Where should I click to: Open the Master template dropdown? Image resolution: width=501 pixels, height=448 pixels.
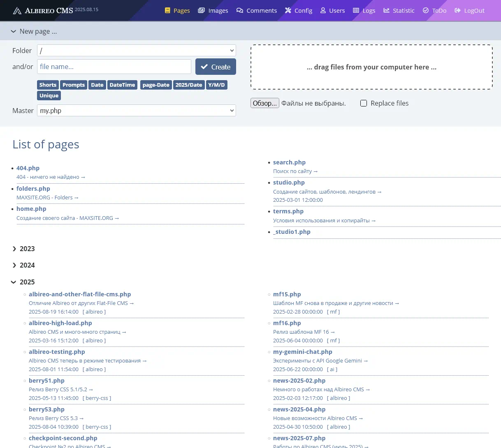(x=136, y=110)
